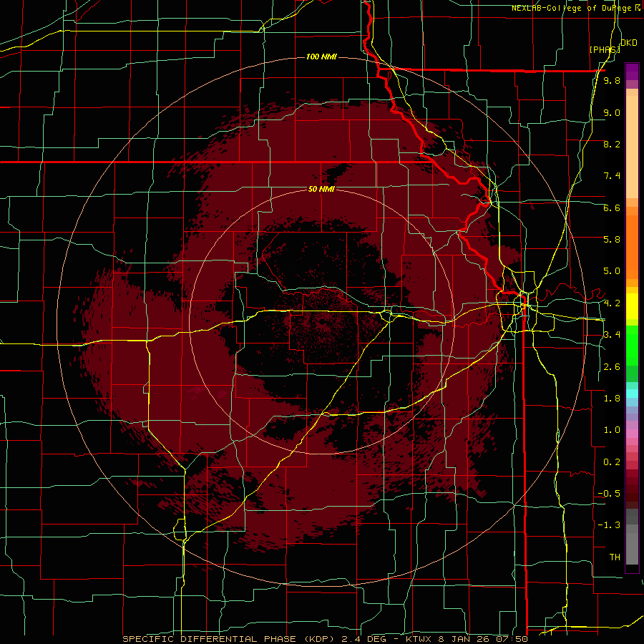The height and width of the screenshot is (644, 644).
Task: Click the radar site at the rings' center
Action: (x=322, y=321)
